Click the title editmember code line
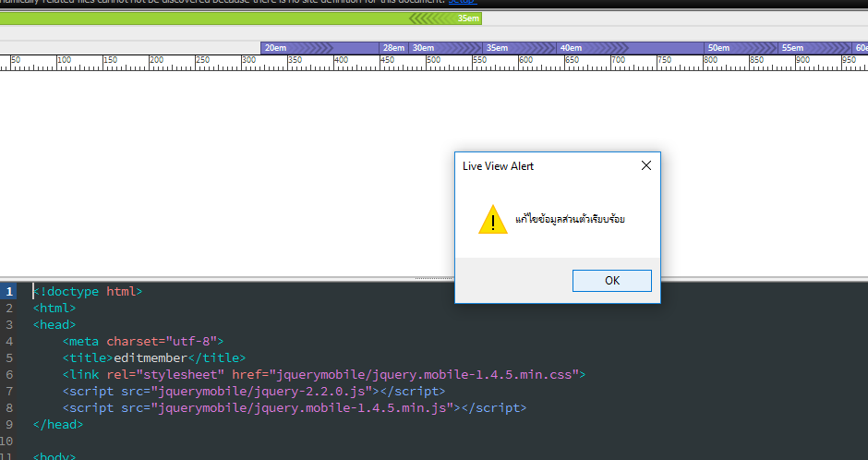 point(154,357)
